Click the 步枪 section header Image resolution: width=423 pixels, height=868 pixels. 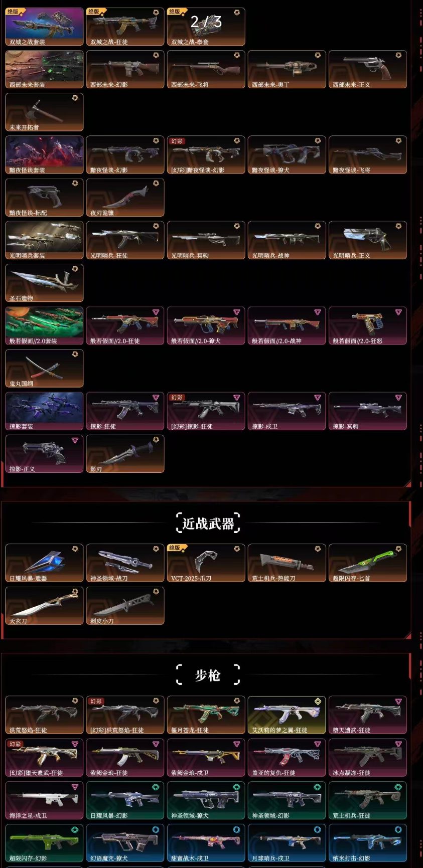click(208, 675)
